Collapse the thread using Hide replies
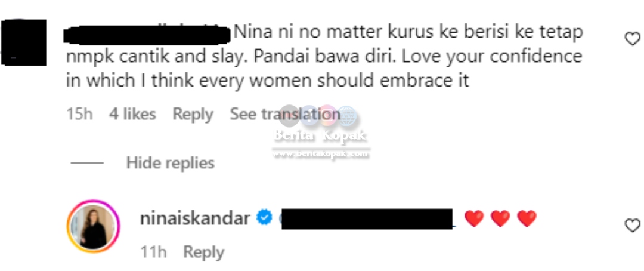Screen dimensions: 644x271 click(x=171, y=163)
